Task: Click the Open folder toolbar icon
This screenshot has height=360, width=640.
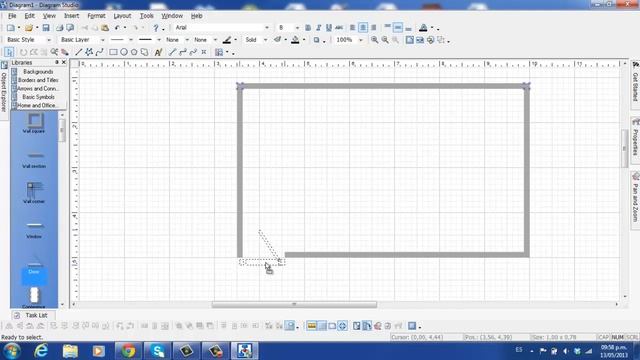Action: point(29,28)
